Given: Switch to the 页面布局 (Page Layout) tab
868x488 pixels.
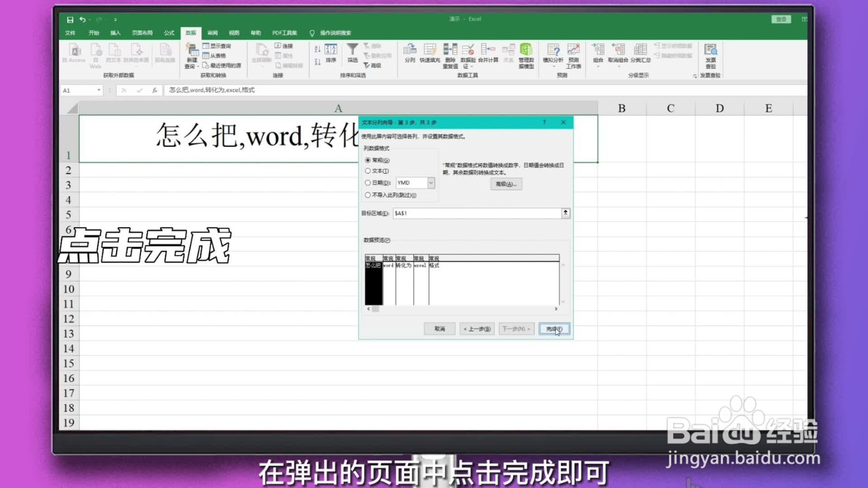Looking at the screenshot, I should pos(142,33).
